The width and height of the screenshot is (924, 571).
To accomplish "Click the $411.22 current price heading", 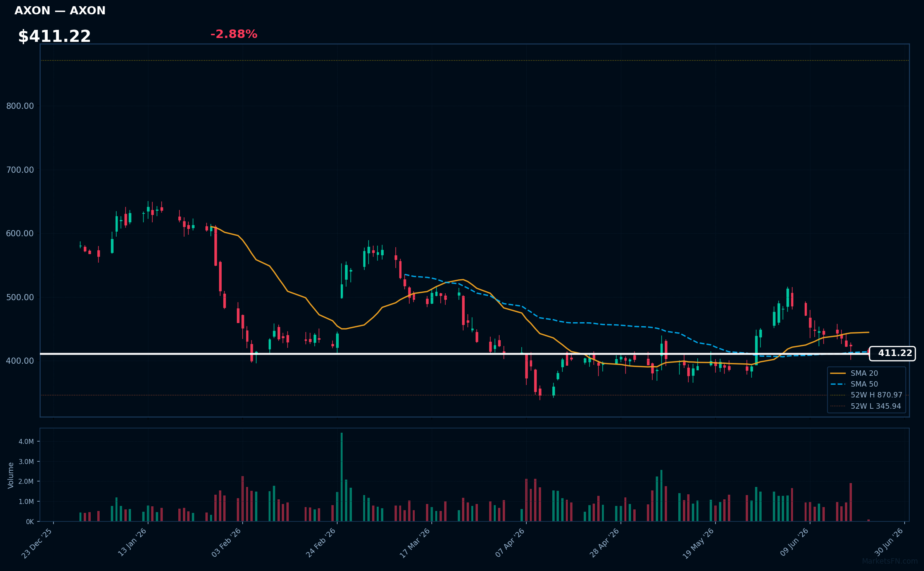I will 54,36.
